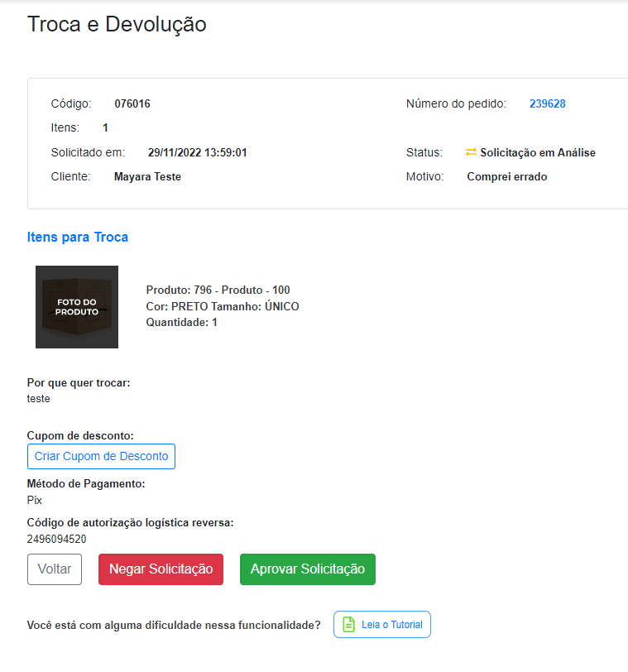
Task: Click the tutorial document icon
Action: pos(348,625)
